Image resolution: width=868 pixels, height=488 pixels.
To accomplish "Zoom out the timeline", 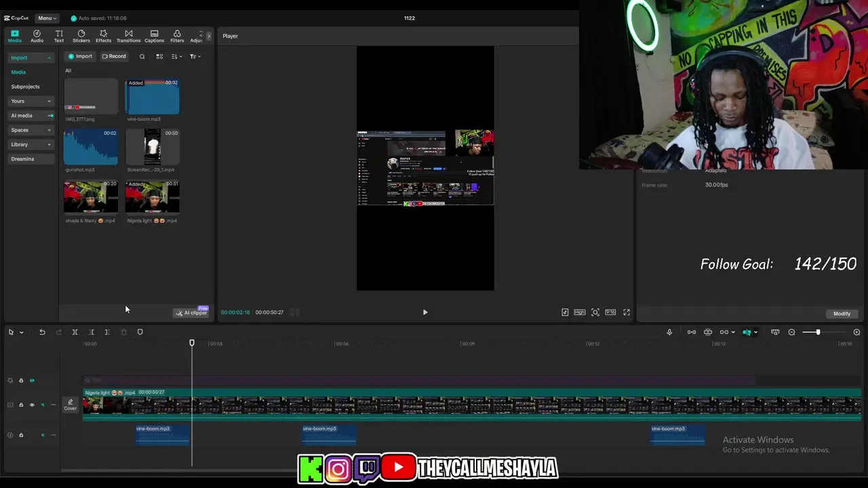I will (x=791, y=332).
